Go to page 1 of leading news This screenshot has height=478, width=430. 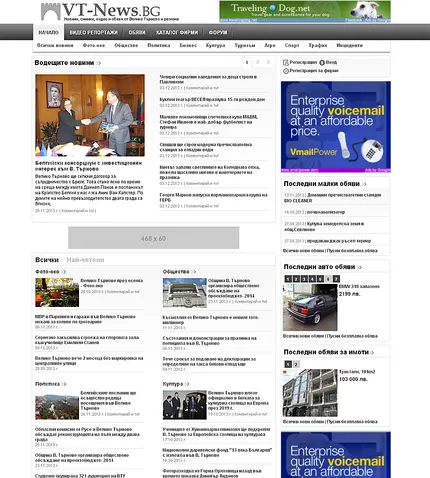(x=247, y=62)
